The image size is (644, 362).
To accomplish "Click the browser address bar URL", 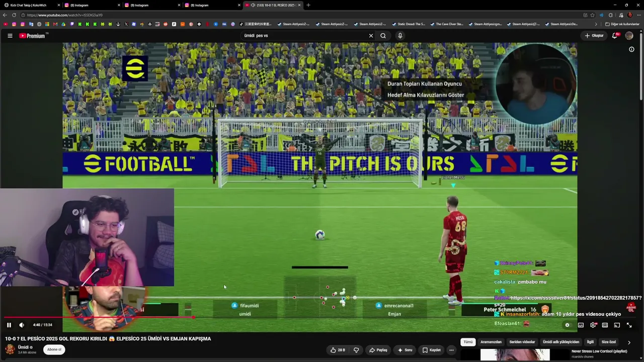I will coord(65,15).
